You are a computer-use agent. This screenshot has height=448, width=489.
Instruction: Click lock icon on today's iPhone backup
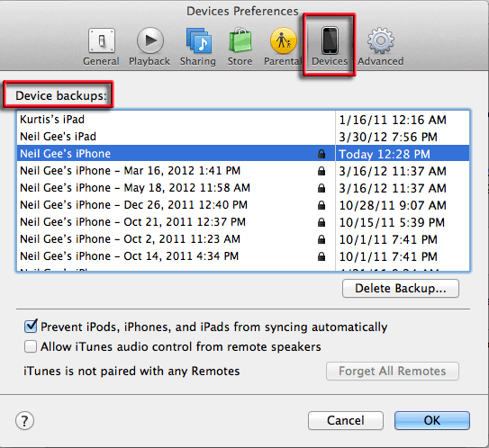tap(321, 154)
